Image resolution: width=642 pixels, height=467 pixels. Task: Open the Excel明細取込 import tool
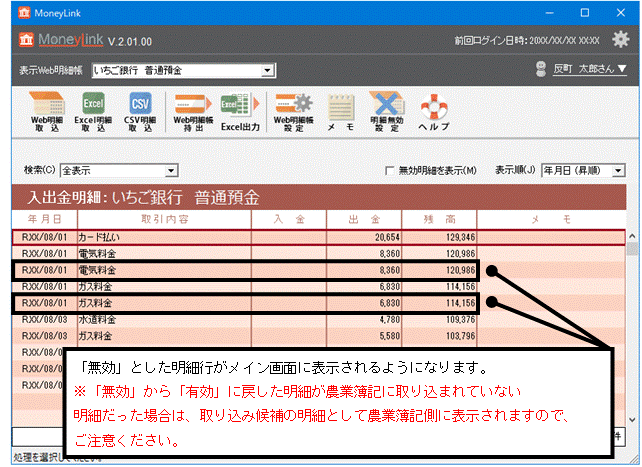tap(93, 111)
